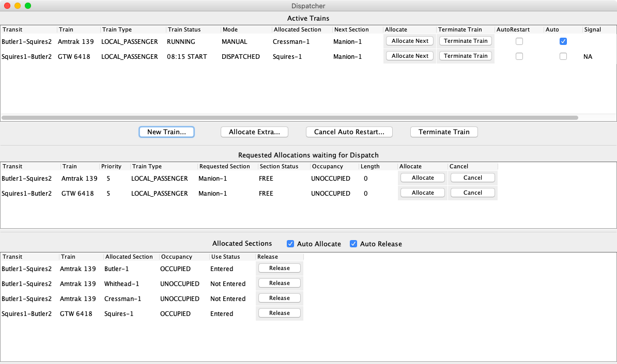This screenshot has height=364, width=617.
Task: Release the Squires-1 section
Action: (x=279, y=313)
